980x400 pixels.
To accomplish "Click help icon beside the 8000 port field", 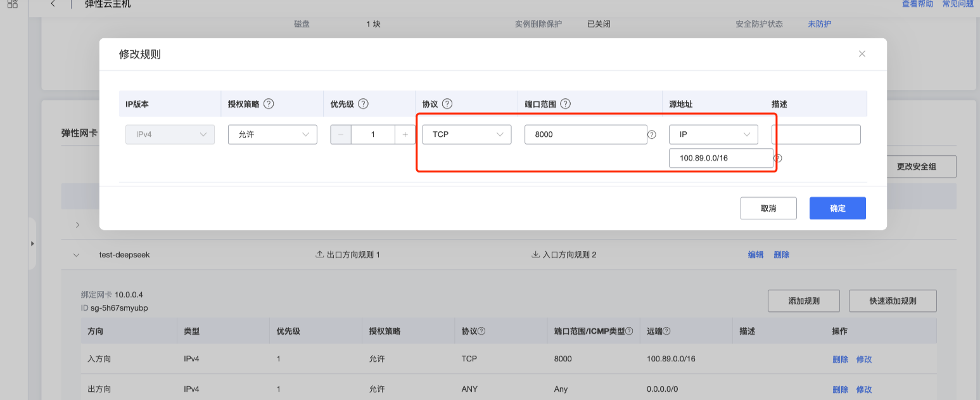I will [x=652, y=134].
